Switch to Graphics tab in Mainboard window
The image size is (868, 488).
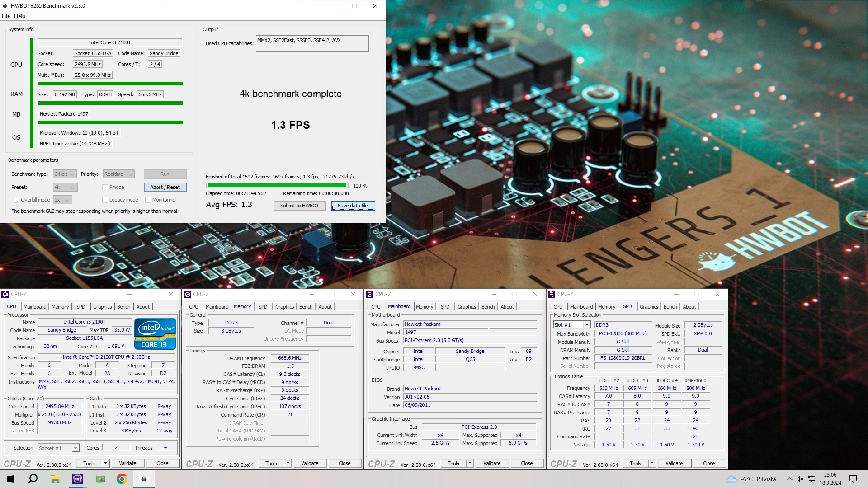tap(467, 307)
